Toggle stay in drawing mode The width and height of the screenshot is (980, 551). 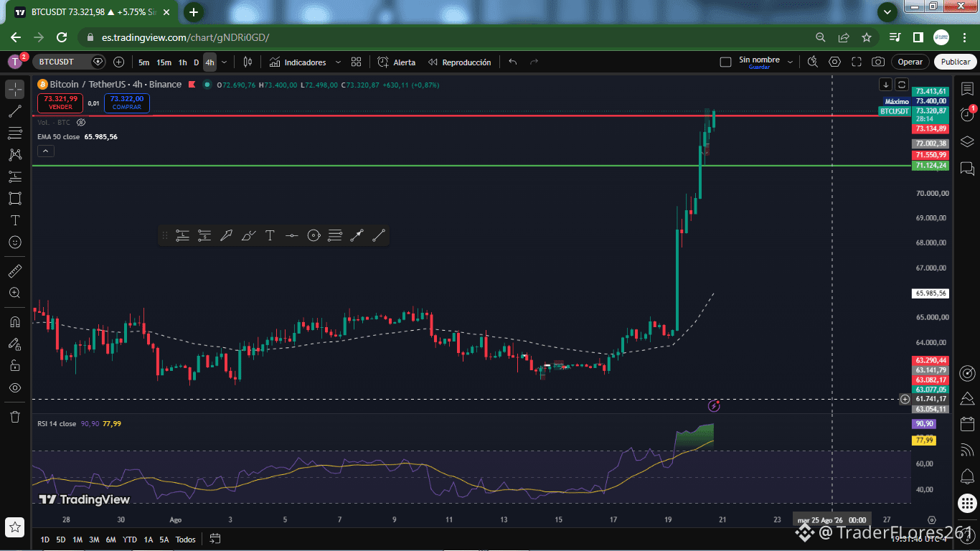point(15,344)
